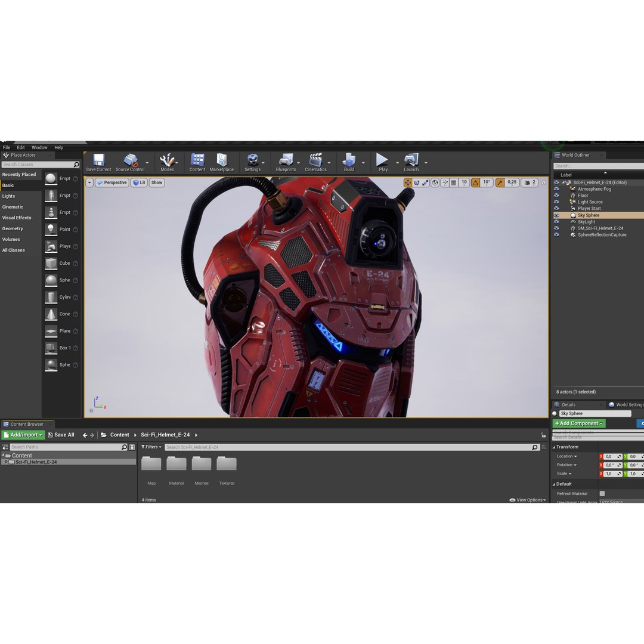Pick the Point Light actor icon
Screen dimensions: 644x644
coord(51,229)
